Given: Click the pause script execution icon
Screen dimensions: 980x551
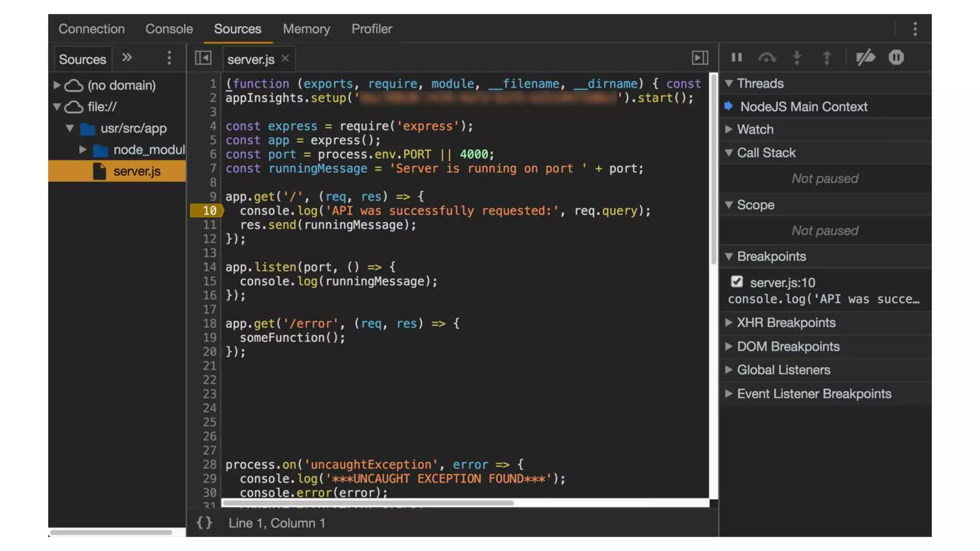Looking at the screenshot, I should 736,58.
